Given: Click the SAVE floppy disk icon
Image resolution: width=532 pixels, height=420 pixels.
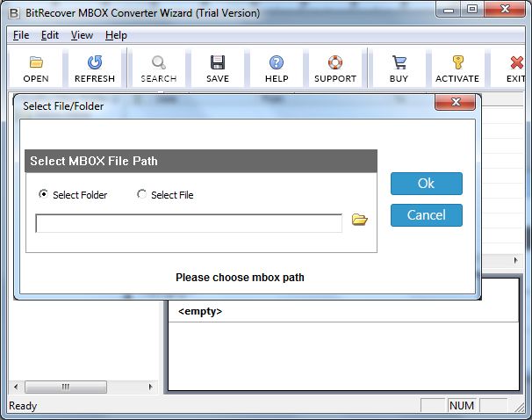Looking at the screenshot, I should pos(218,62).
